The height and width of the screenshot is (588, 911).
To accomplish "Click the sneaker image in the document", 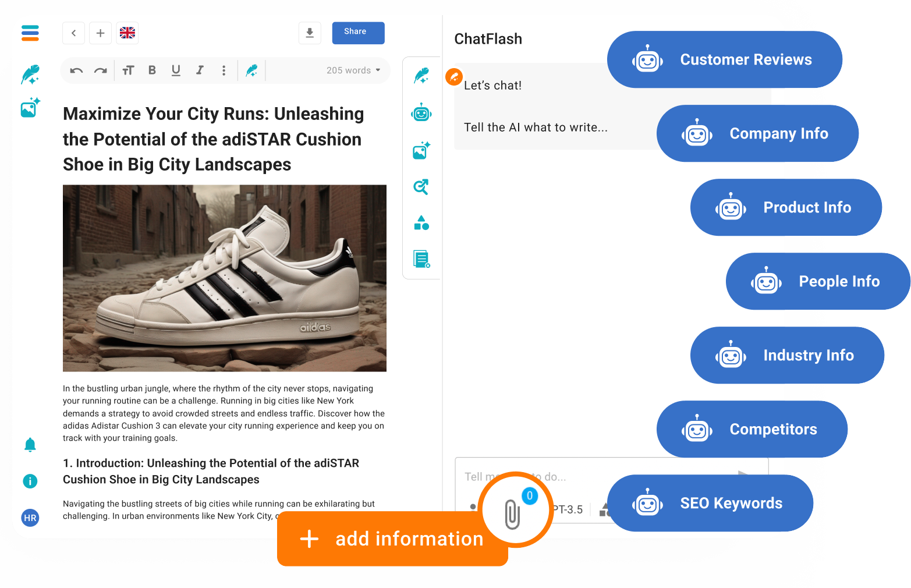I will 225,278.
